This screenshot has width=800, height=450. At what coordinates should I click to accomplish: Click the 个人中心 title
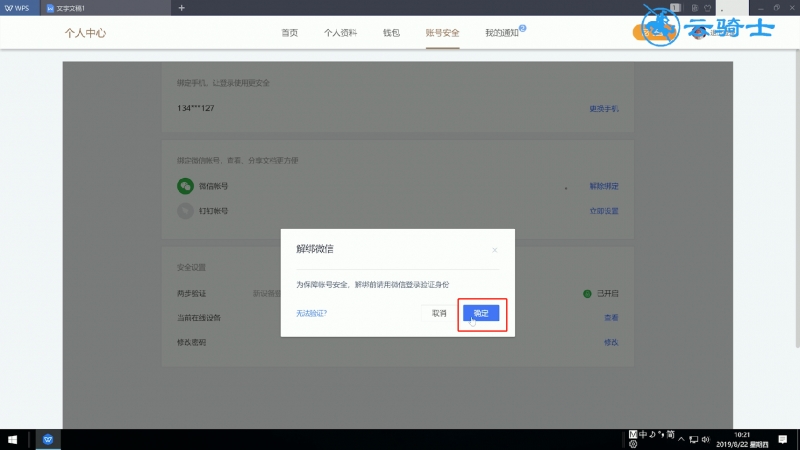(x=85, y=33)
